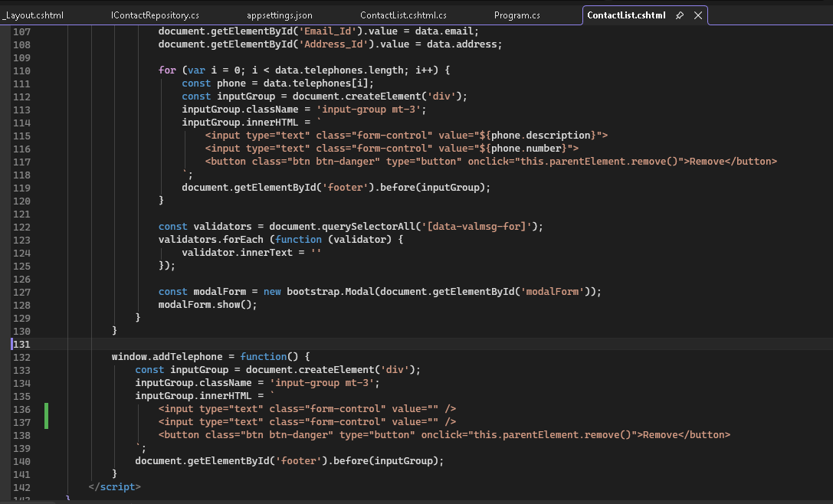Click the closing </script> tag
Screen dimensions: 833x504
coord(114,487)
